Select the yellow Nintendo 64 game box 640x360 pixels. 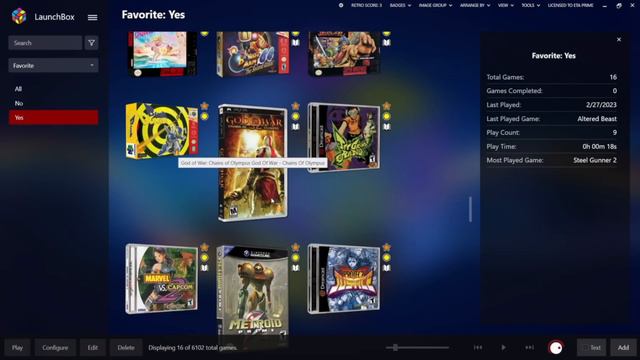162,131
